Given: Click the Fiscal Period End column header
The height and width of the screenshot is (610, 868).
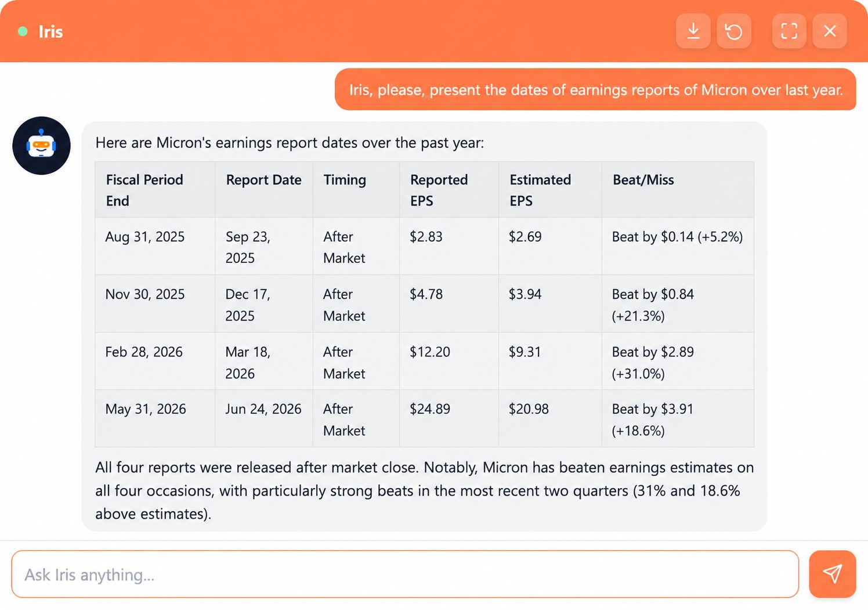Looking at the screenshot, I should pos(155,190).
